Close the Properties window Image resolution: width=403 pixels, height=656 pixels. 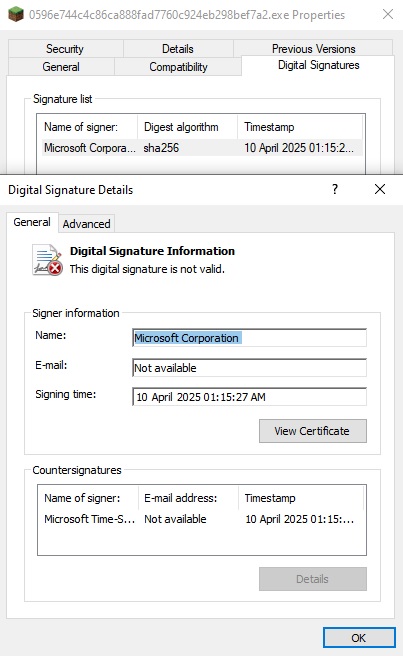coord(388,15)
